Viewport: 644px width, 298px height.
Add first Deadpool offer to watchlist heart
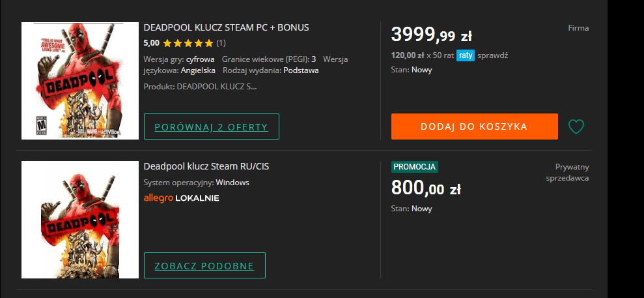pyautogui.click(x=576, y=127)
